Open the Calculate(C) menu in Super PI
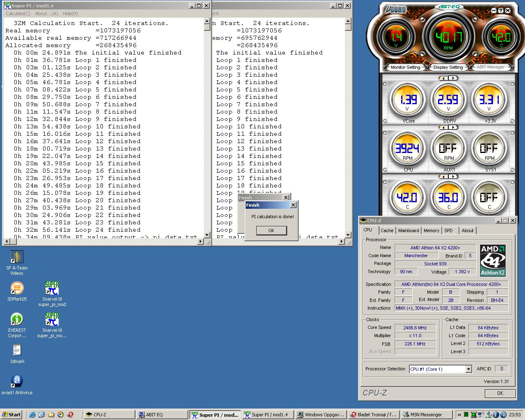Viewport: 525px width, 420px height. [x=18, y=14]
